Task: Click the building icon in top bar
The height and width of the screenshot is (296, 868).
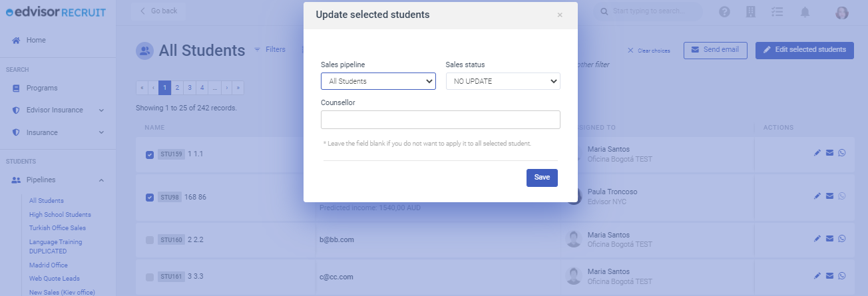Action: point(752,12)
